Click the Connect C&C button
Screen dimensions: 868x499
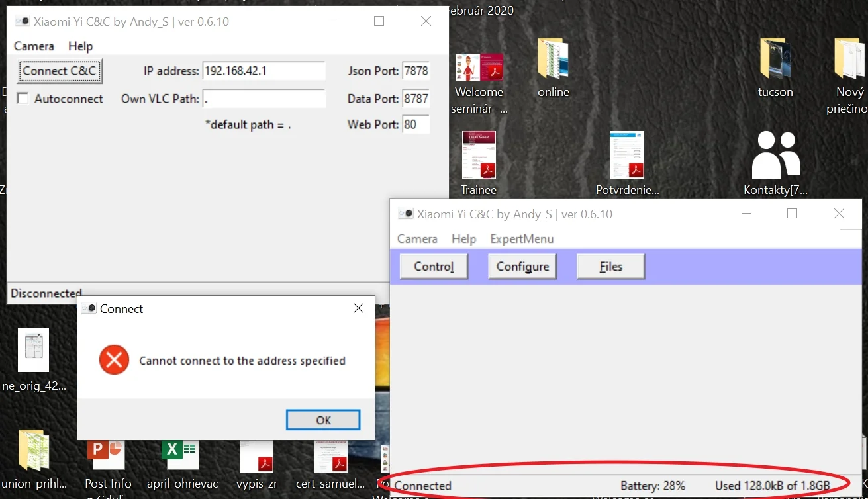pos(60,71)
